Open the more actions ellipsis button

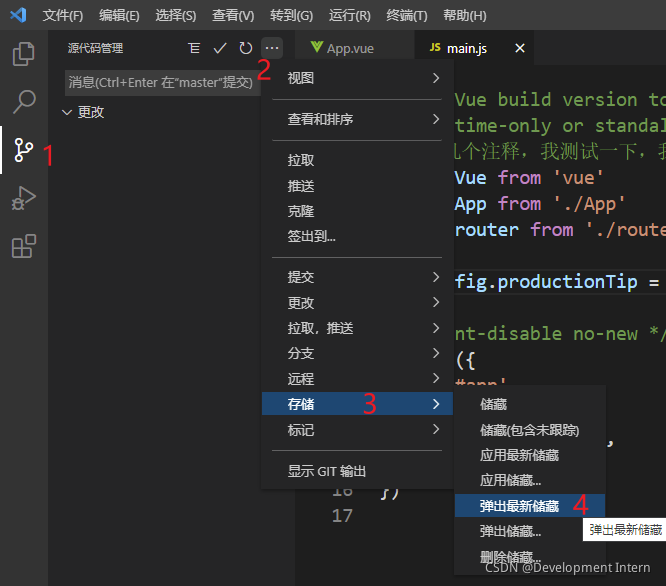click(x=272, y=48)
